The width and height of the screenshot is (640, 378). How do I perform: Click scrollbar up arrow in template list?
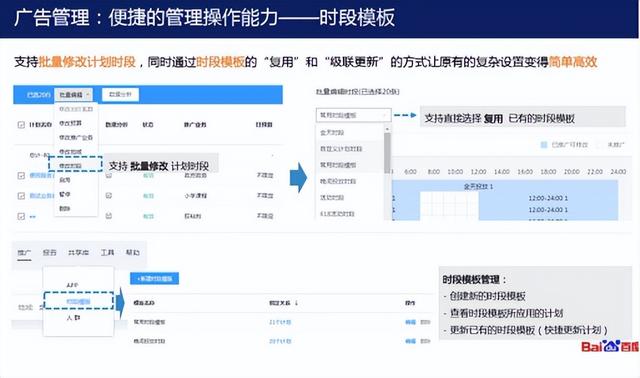click(x=387, y=129)
